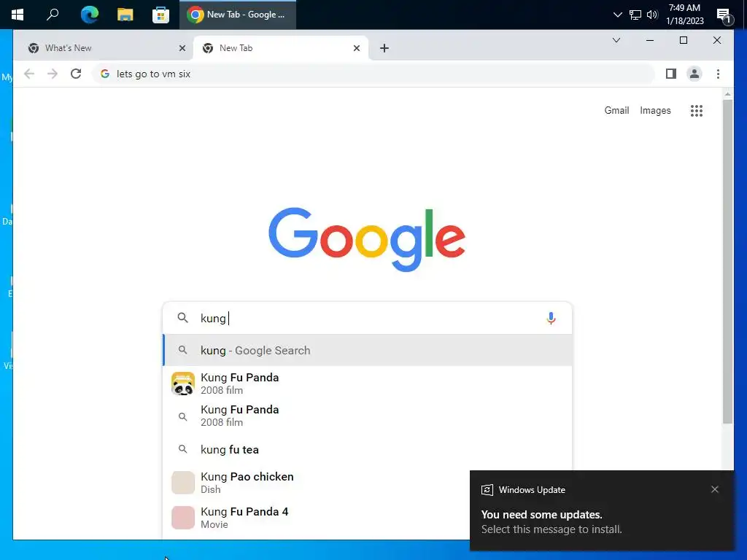Screen dimensions: 747x560
Task: Toggle the Chrome side panel
Action: 671,74
